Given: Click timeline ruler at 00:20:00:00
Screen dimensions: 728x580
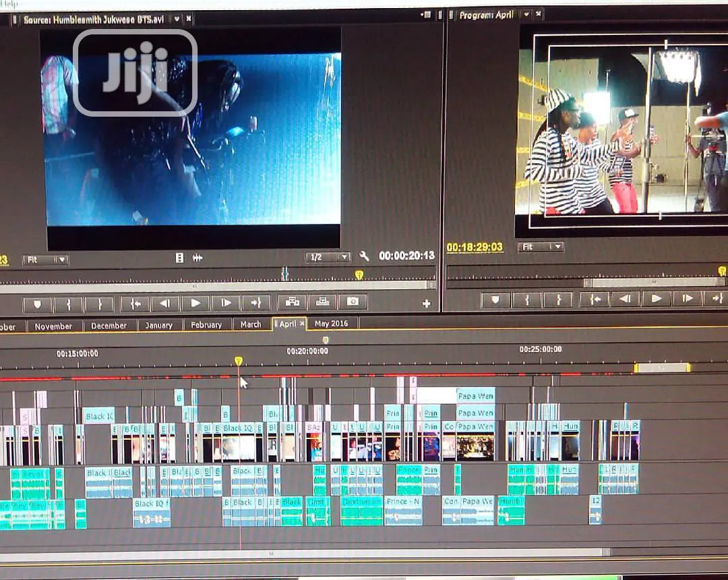Looking at the screenshot, I should 307,351.
